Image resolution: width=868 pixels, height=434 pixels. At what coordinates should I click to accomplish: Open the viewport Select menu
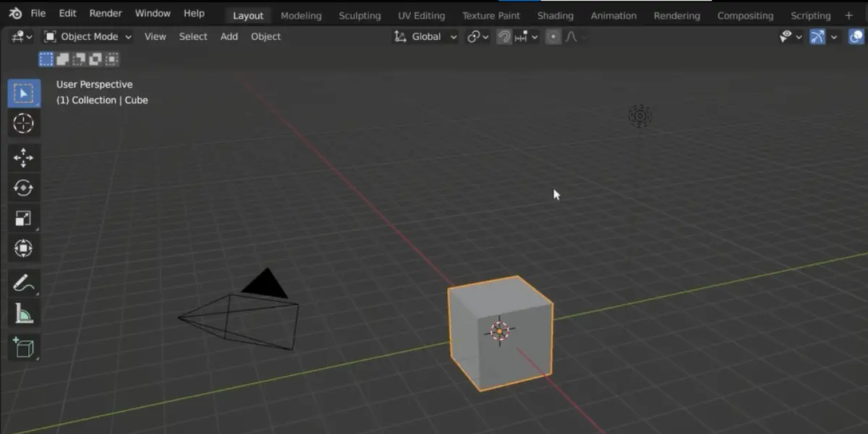193,37
